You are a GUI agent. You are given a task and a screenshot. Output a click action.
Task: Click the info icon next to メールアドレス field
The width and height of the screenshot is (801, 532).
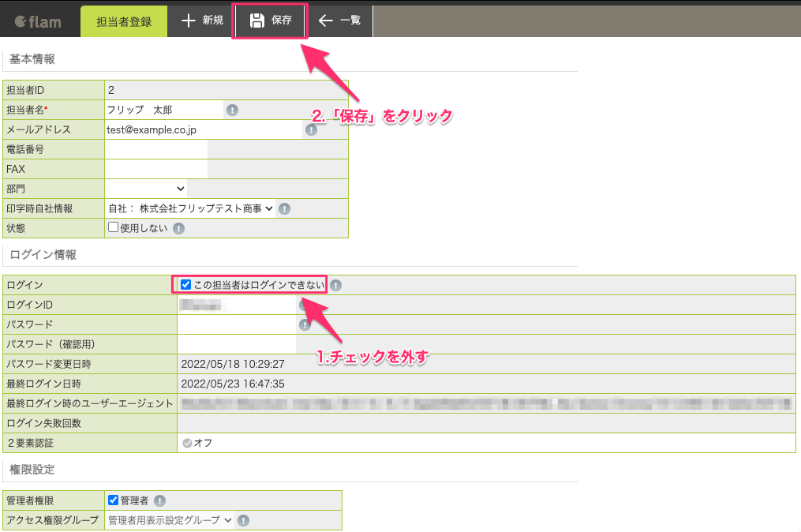(311, 129)
